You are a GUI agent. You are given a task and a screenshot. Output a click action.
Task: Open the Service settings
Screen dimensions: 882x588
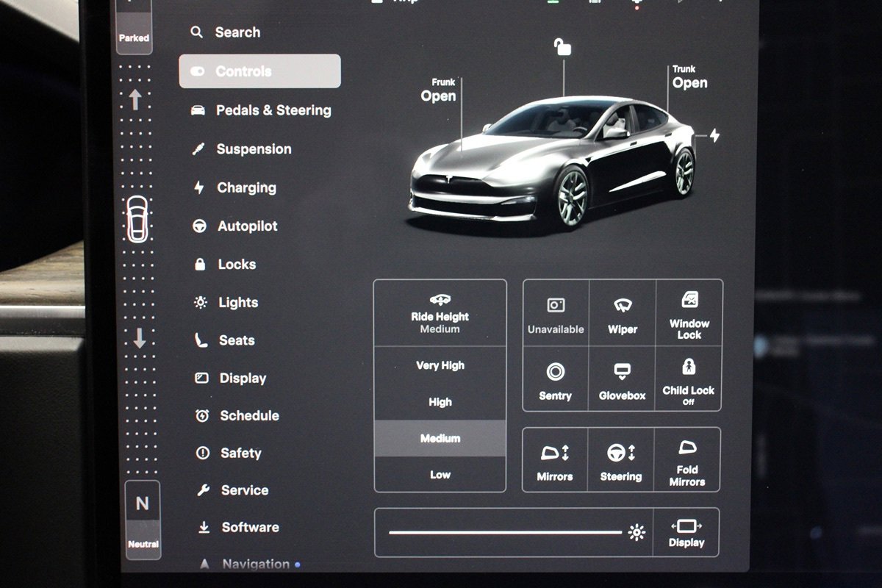pyautogui.click(x=232, y=490)
